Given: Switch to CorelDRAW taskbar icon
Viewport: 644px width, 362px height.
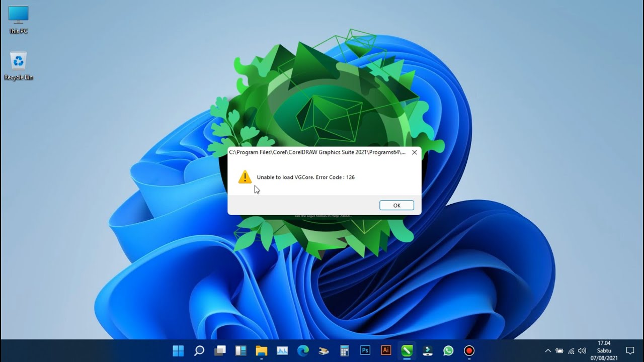Looking at the screenshot, I should (407, 350).
